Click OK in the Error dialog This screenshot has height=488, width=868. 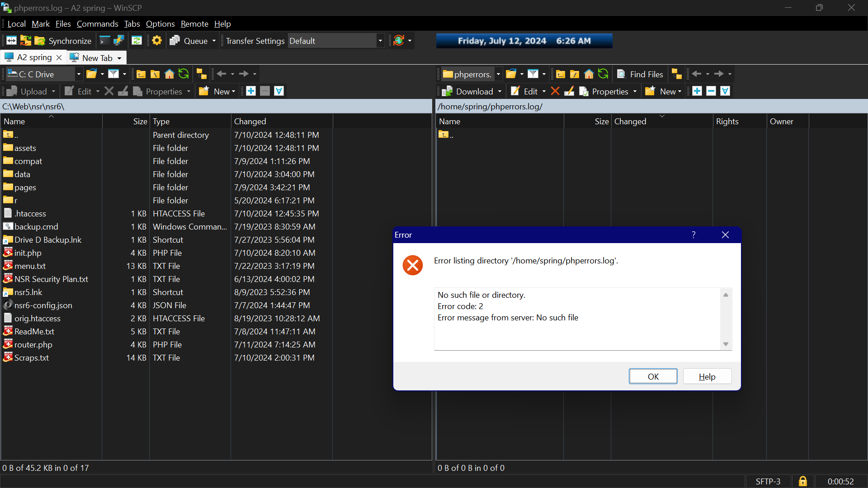point(653,376)
